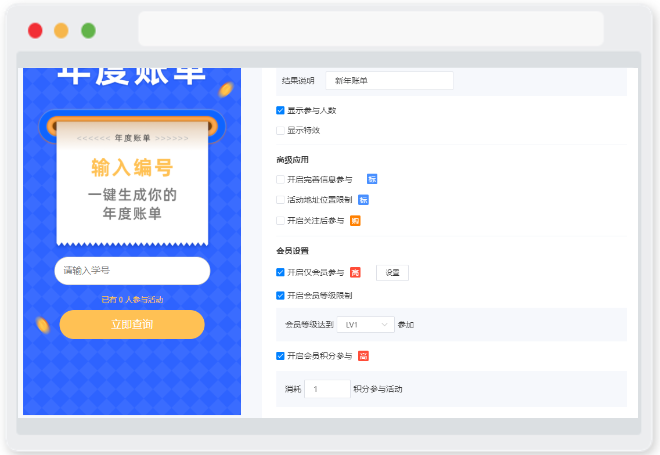
Task: Check 开启完善信息参与 option
Action: 280,180
